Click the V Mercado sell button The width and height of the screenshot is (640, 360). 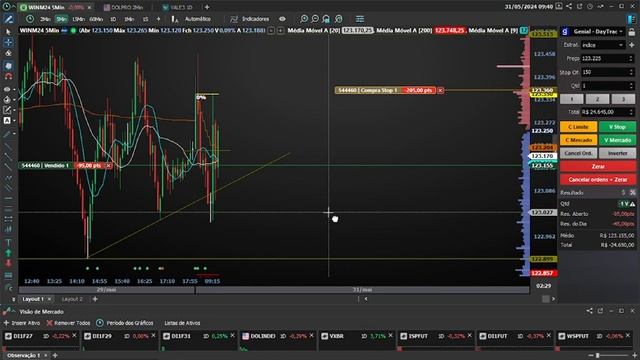[617, 140]
